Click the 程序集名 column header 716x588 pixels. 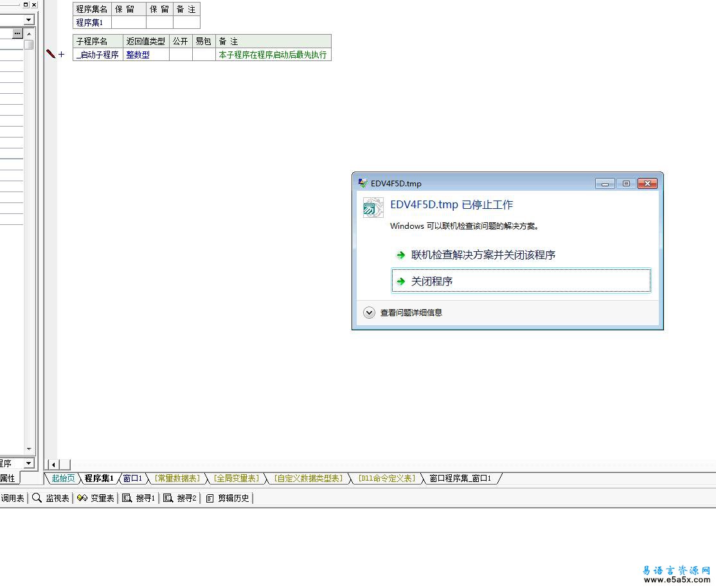(92, 9)
